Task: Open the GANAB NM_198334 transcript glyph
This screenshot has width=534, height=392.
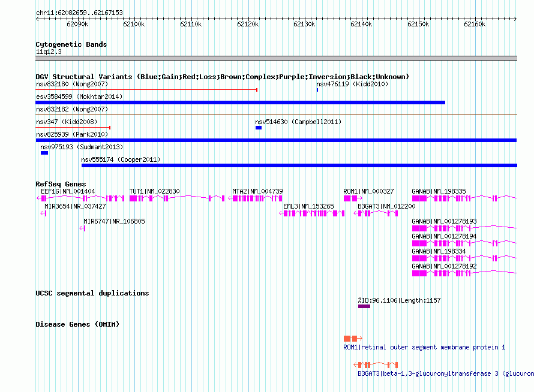Action: click(464, 258)
